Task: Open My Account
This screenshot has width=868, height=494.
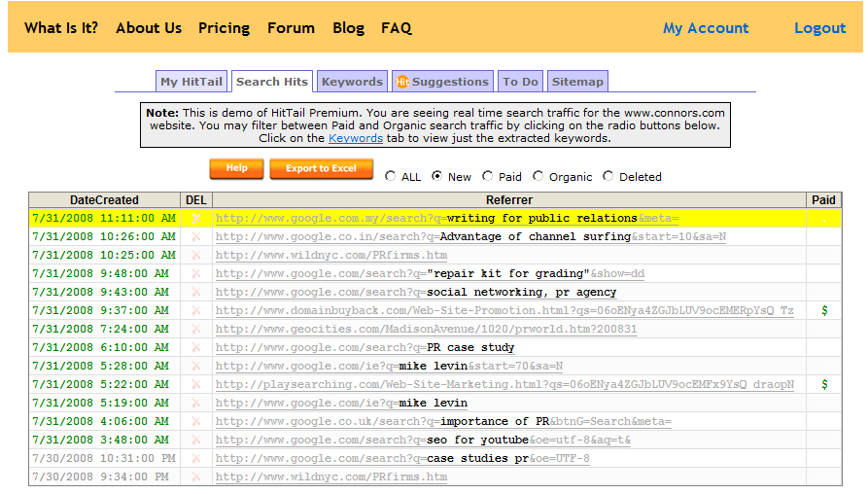Action: point(706,28)
